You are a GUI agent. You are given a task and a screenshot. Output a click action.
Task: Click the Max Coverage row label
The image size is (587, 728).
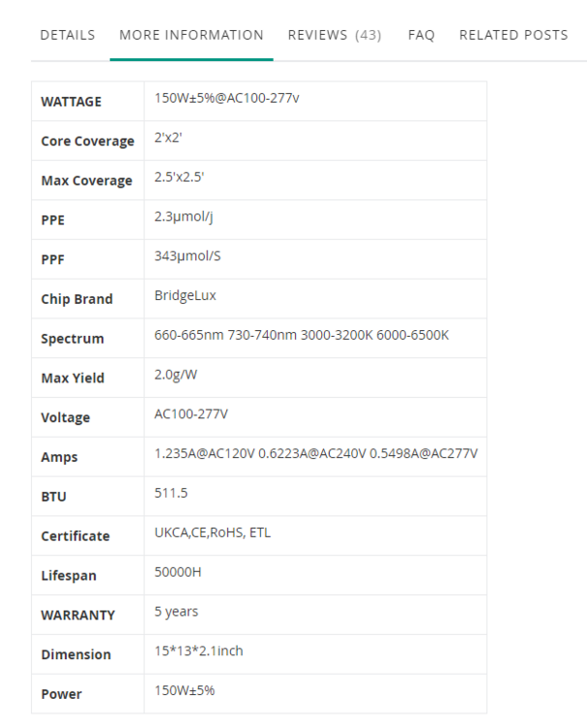pyautogui.click(x=86, y=181)
